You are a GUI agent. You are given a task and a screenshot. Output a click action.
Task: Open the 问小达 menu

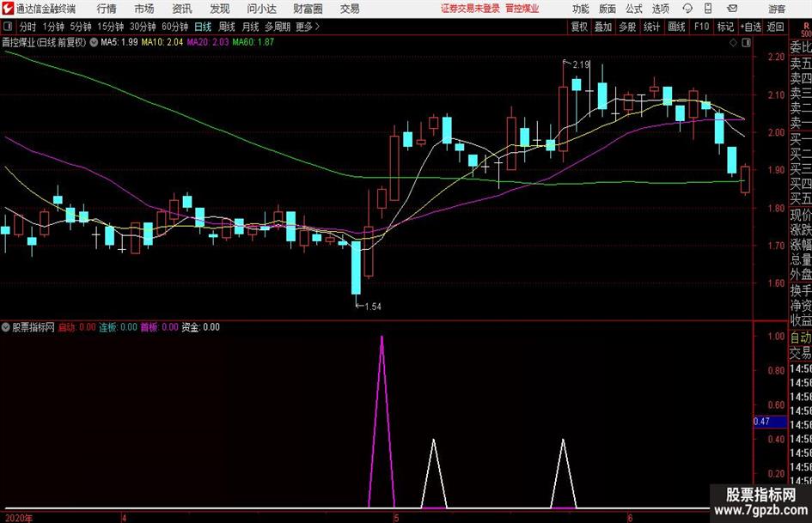261,9
